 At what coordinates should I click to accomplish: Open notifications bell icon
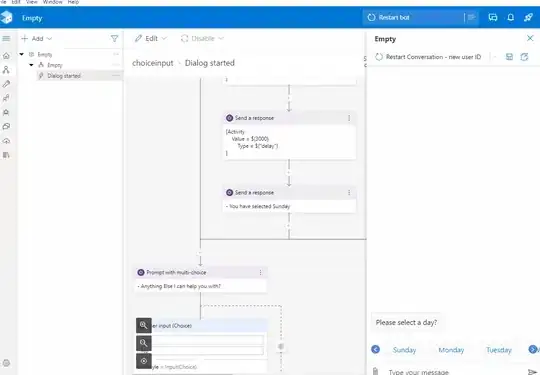510,17
